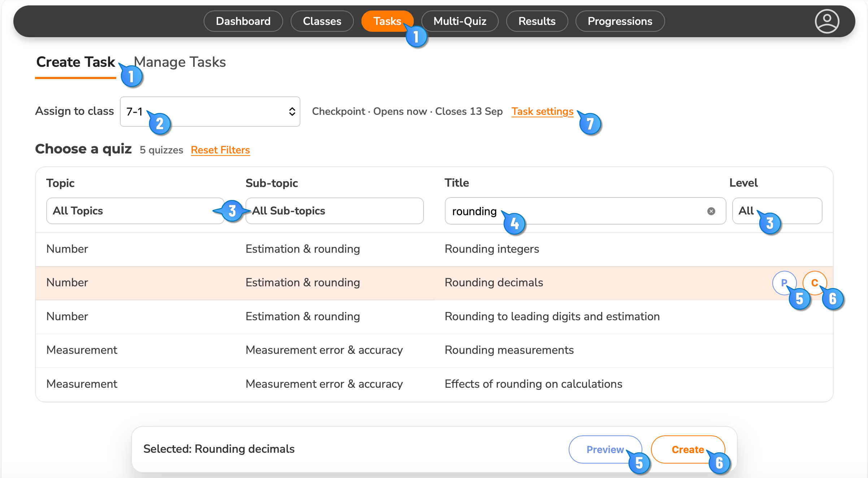Open the Assign to class dropdown
868x478 pixels.
click(x=210, y=112)
